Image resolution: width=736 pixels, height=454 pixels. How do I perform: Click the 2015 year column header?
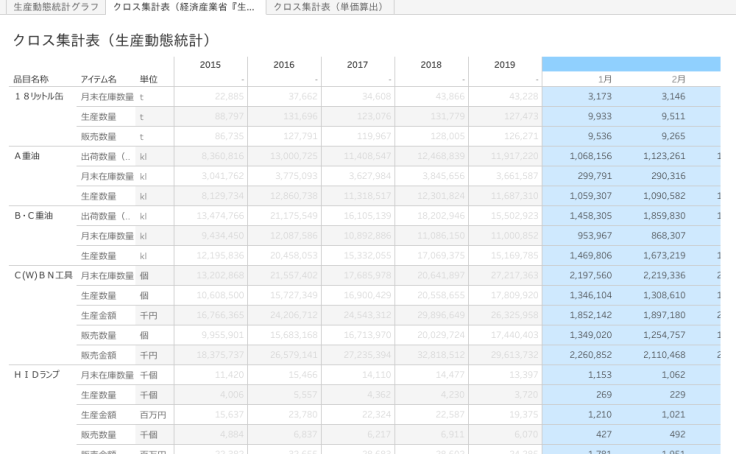(x=210, y=65)
